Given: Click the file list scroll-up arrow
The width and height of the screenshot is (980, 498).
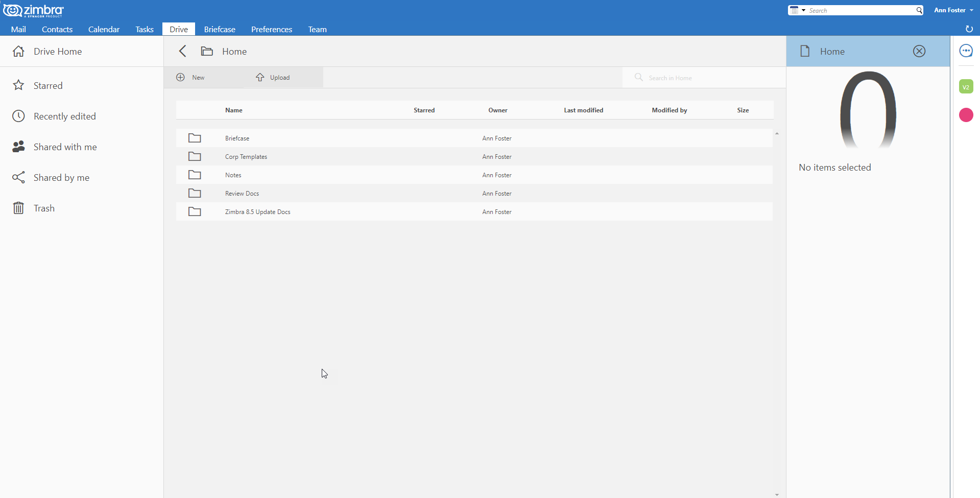Looking at the screenshot, I should click(777, 133).
